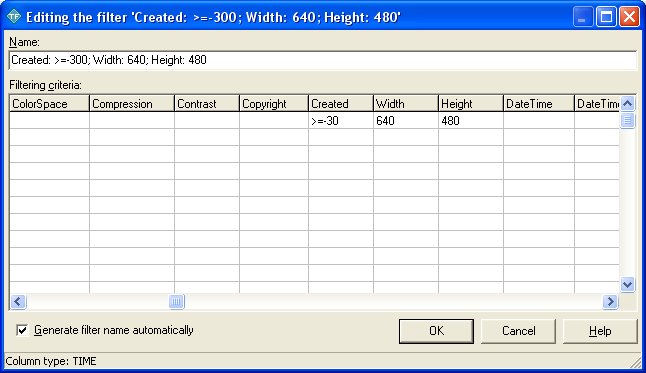This screenshot has width=646, height=373.
Task: Click the horizontal scrollbar left arrow
Action: (x=18, y=302)
